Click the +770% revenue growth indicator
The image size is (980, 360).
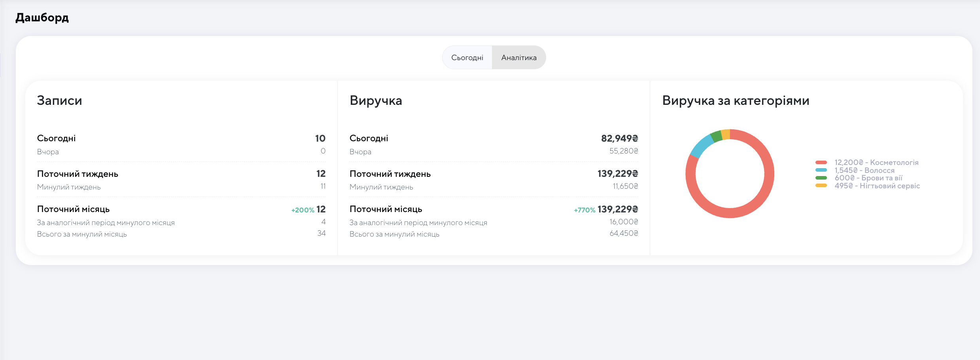click(x=585, y=210)
